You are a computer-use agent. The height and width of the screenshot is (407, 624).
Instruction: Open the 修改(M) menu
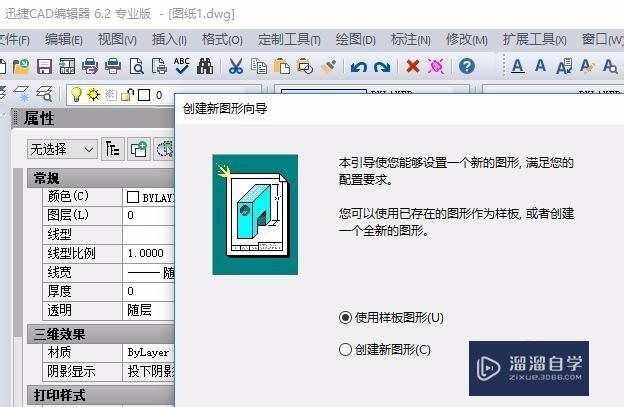(x=466, y=40)
